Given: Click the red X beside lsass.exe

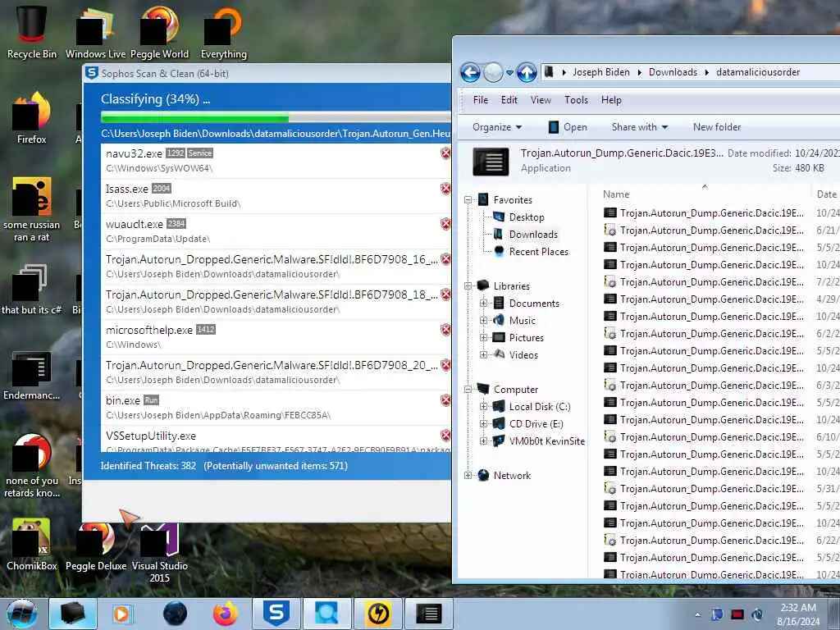Looking at the screenshot, I should click(x=445, y=189).
